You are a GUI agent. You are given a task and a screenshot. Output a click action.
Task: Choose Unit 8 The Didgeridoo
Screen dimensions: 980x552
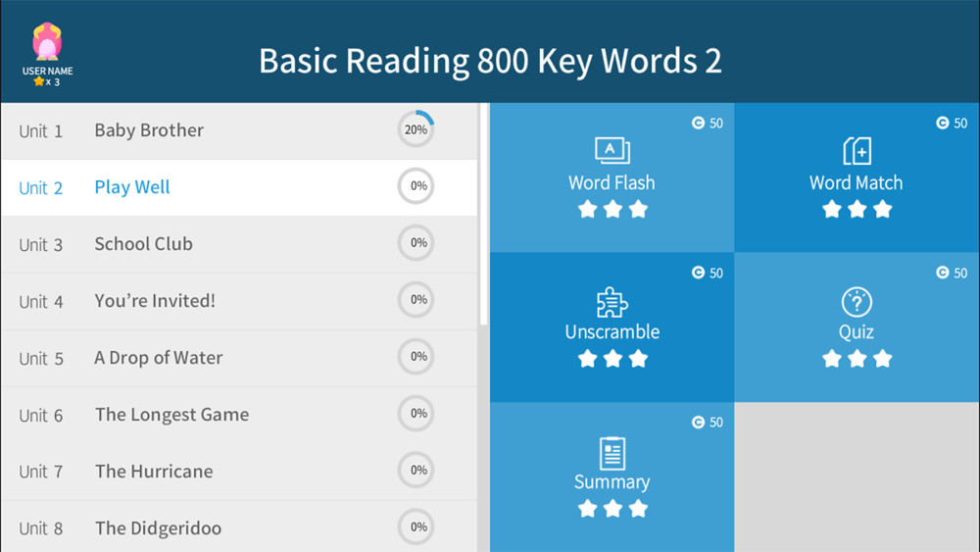(239, 527)
